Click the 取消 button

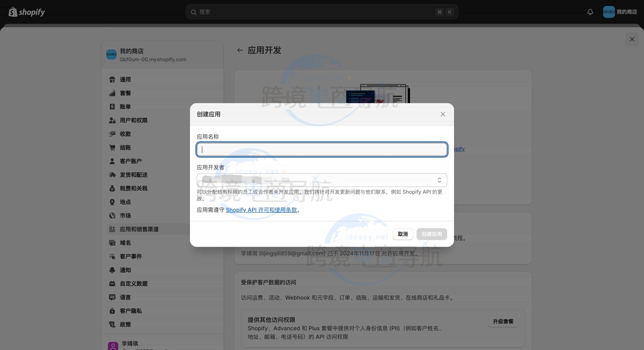403,234
